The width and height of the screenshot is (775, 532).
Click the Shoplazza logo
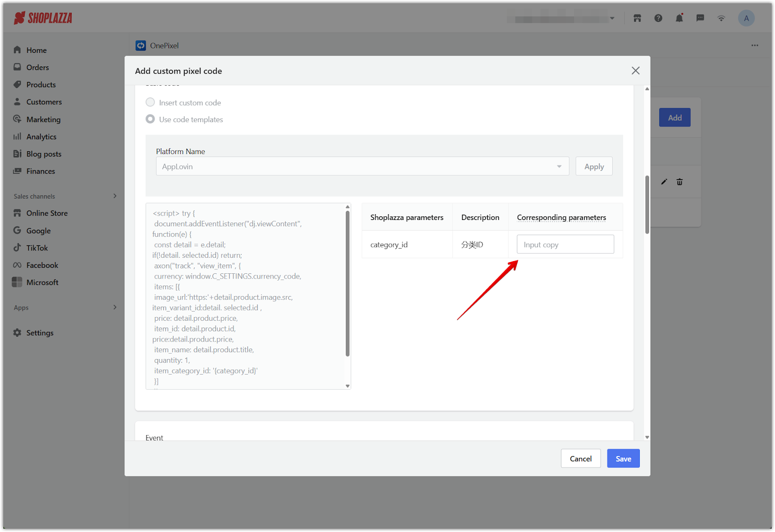[43, 18]
